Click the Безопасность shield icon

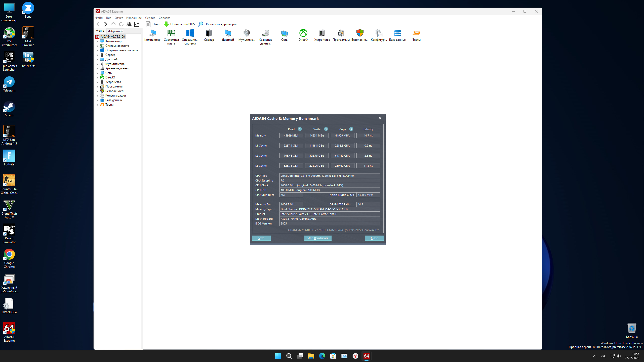pyautogui.click(x=360, y=33)
